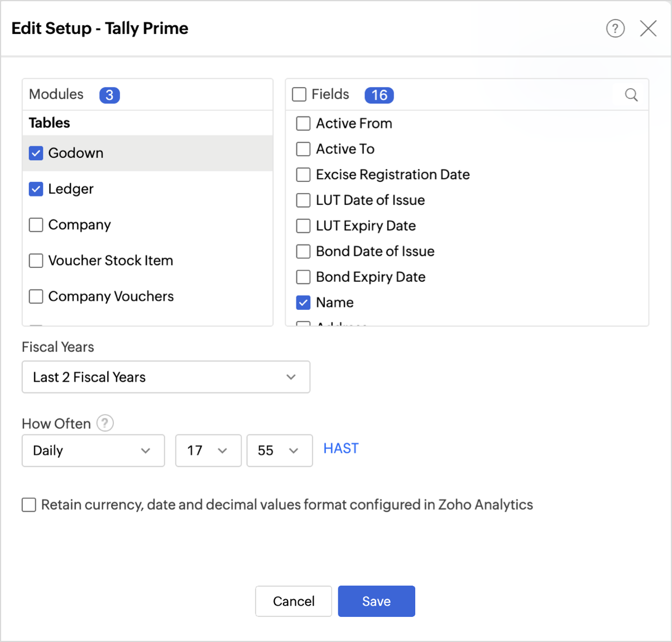Click the HAST timezone link
Image resolution: width=672 pixels, height=642 pixels.
click(341, 449)
